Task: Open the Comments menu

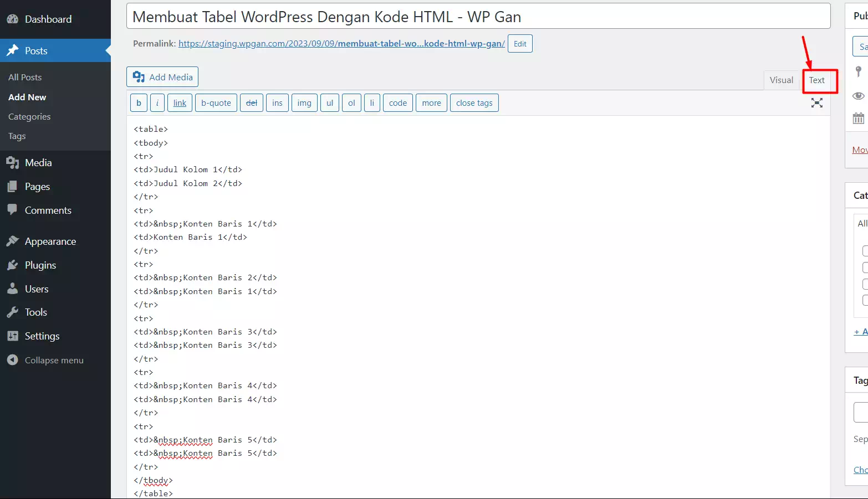Action: (x=48, y=210)
